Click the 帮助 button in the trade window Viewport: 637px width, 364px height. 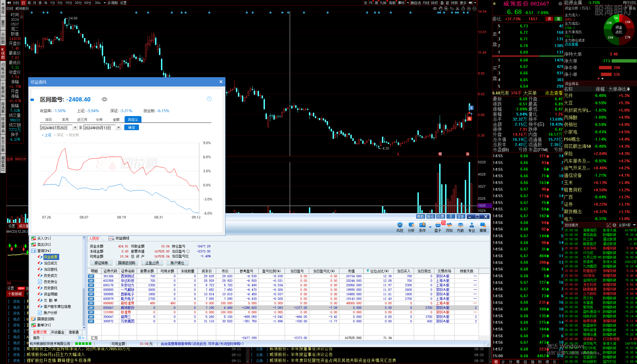pyautogui.click(x=420, y=216)
